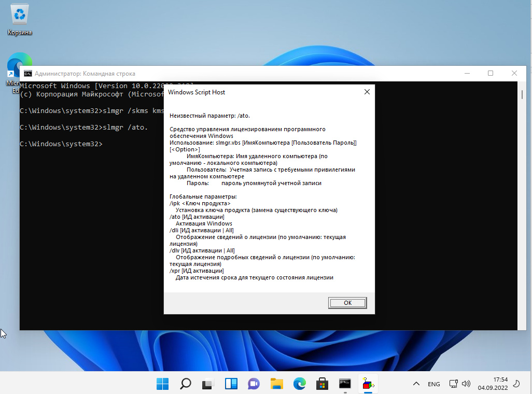Click 'Активация Windows' text in dialog
The image size is (532, 394).
pos(204,223)
